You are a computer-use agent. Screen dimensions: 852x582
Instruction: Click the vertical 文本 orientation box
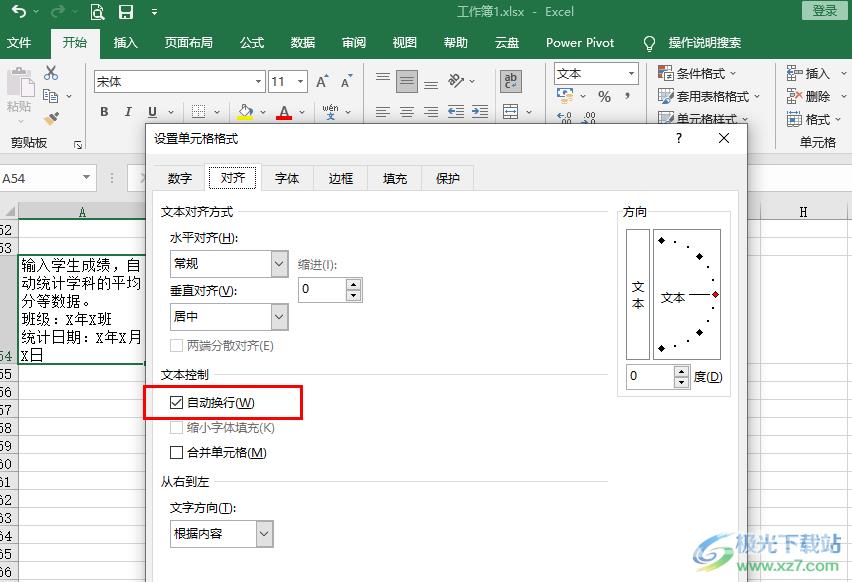click(x=638, y=294)
